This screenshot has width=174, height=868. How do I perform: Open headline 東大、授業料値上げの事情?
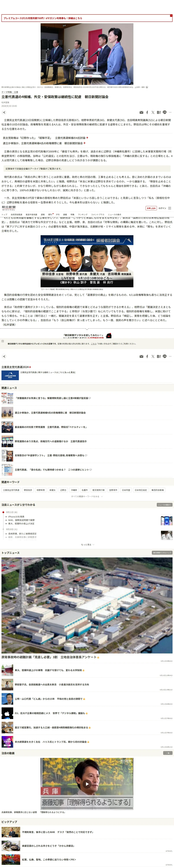pos(48,671)
